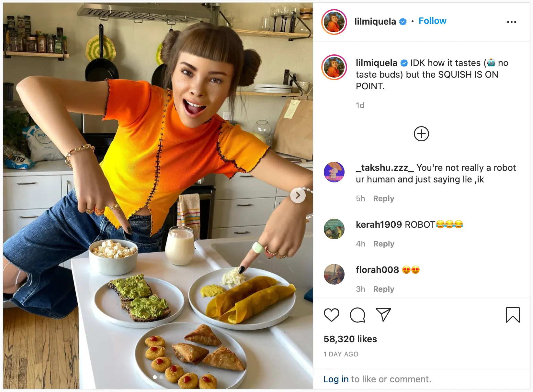Open the comment bubble icon
Viewport: 533px width, 392px height.
(x=357, y=315)
